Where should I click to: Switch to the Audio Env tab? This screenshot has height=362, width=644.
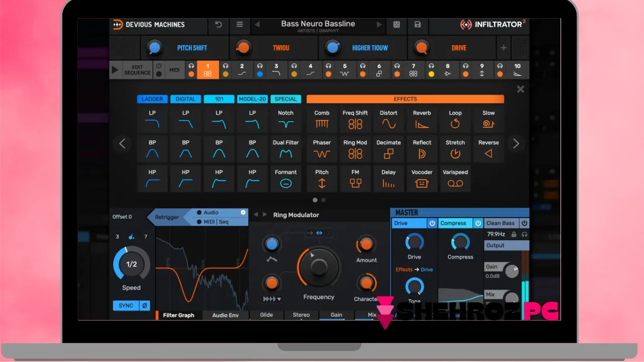225,315
